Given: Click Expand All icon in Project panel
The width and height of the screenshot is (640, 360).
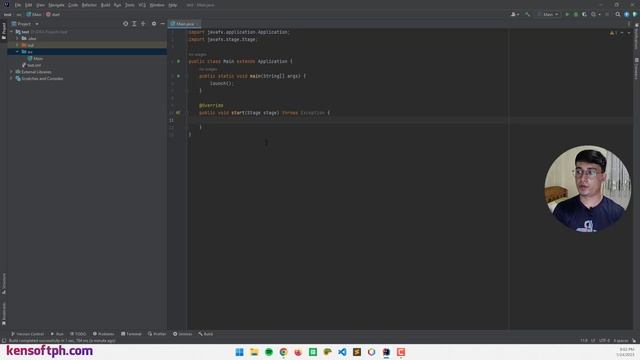Looking at the screenshot, I should pyautogui.click(x=134, y=24).
